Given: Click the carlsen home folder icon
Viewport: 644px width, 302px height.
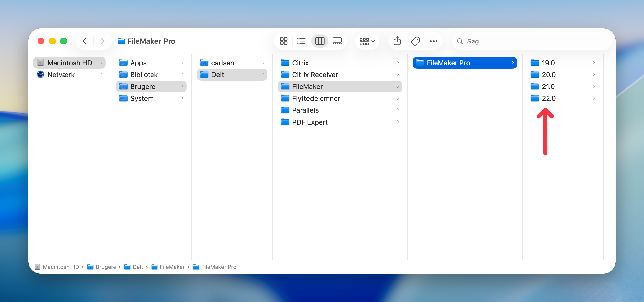Looking at the screenshot, I should [204, 63].
